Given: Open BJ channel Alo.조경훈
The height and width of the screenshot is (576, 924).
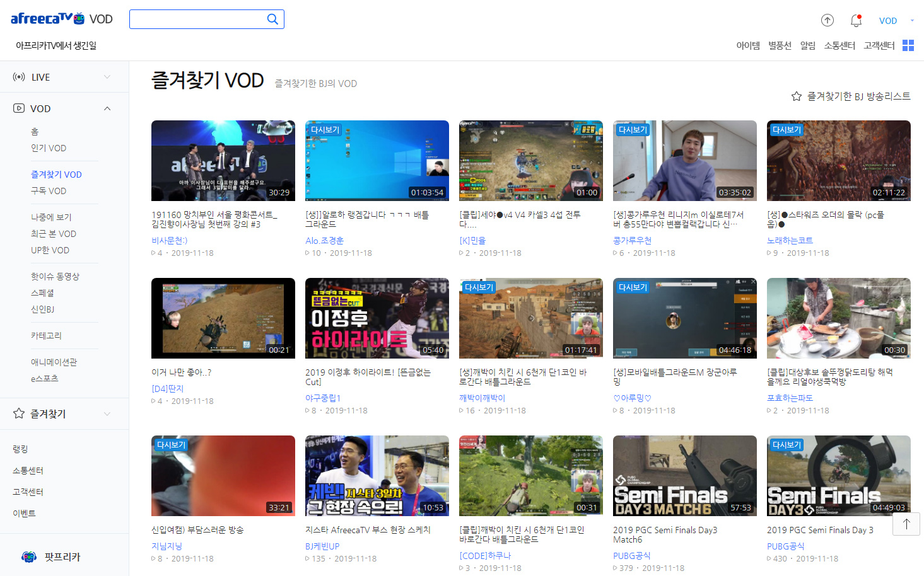Looking at the screenshot, I should pyautogui.click(x=324, y=241).
